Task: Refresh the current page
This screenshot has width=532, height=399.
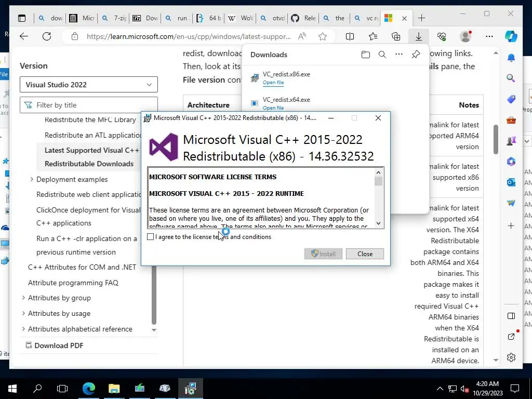Action: coord(47,36)
